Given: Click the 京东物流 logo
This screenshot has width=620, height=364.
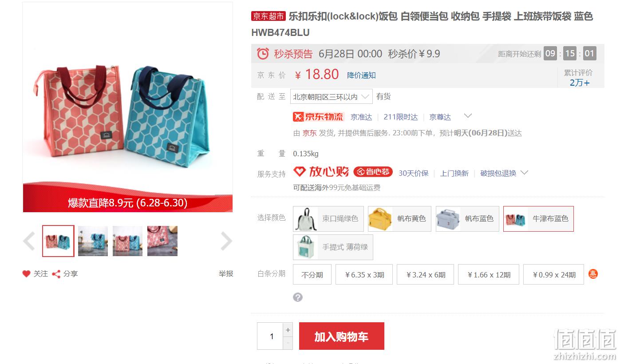Looking at the screenshot, I should point(319,117).
